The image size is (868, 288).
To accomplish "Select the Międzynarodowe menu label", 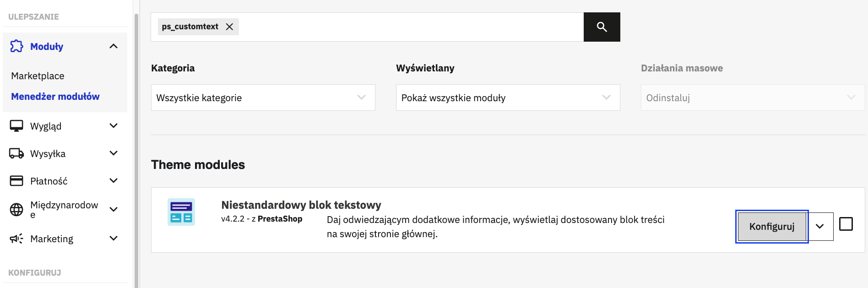I will [64, 210].
